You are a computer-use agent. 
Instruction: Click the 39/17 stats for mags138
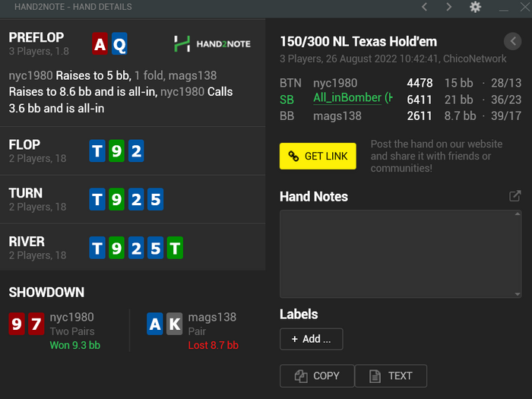pyautogui.click(x=506, y=116)
